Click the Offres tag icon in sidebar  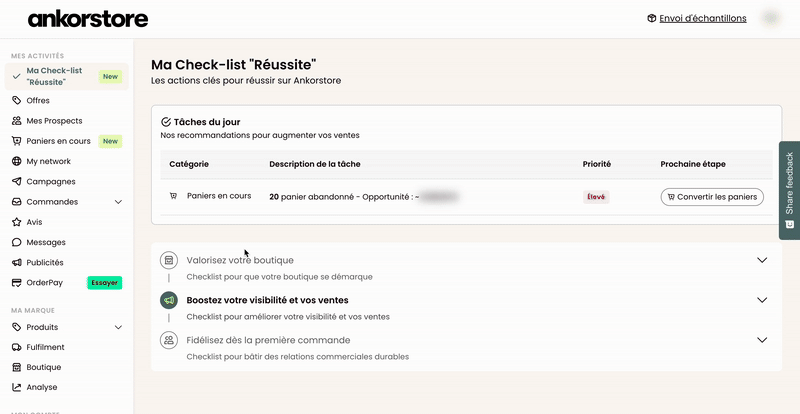(16, 101)
